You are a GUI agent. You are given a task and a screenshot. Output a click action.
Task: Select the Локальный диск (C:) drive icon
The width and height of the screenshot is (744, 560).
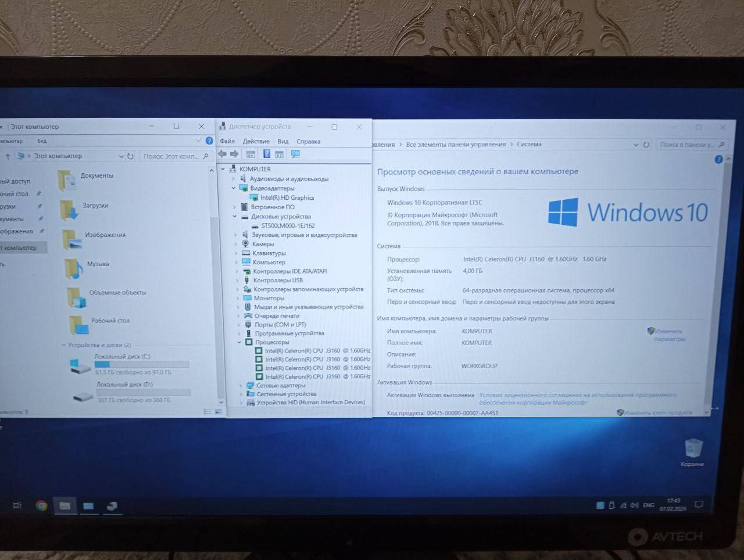79,365
